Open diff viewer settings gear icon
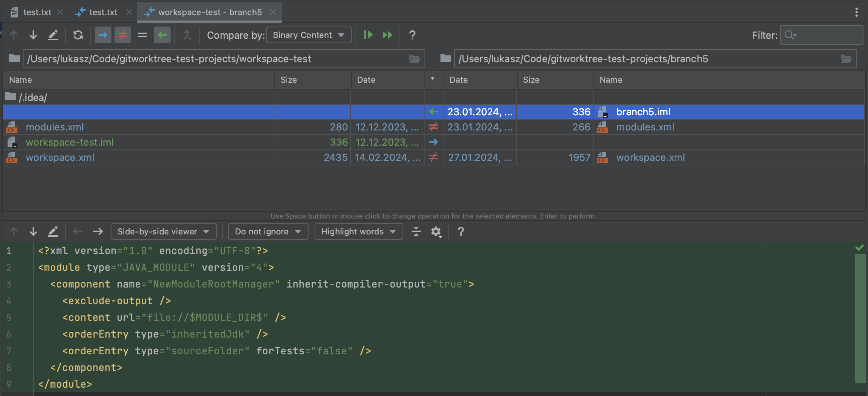This screenshot has height=396, width=868. (436, 231)
